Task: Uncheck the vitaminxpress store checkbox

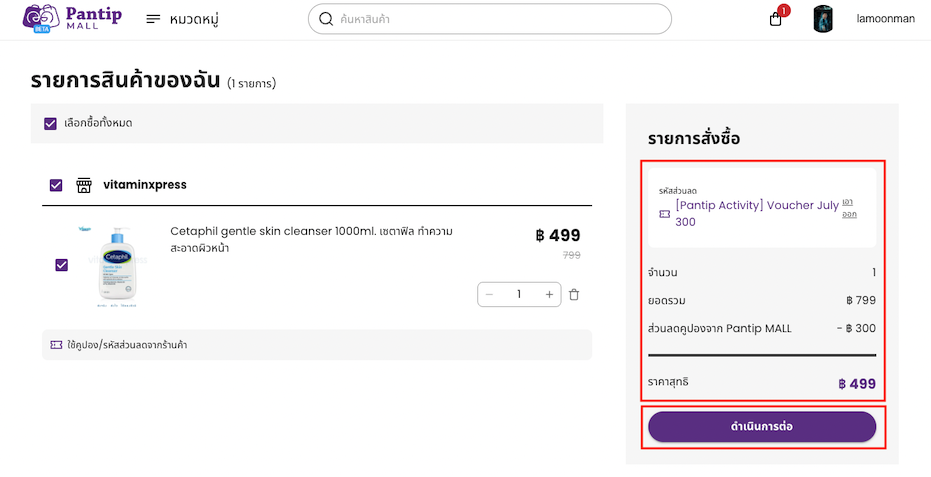Action: (56, 185)
